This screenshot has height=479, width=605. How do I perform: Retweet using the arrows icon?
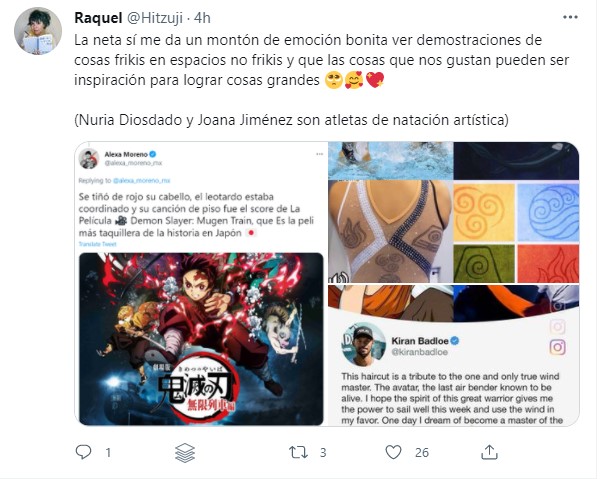298,452
